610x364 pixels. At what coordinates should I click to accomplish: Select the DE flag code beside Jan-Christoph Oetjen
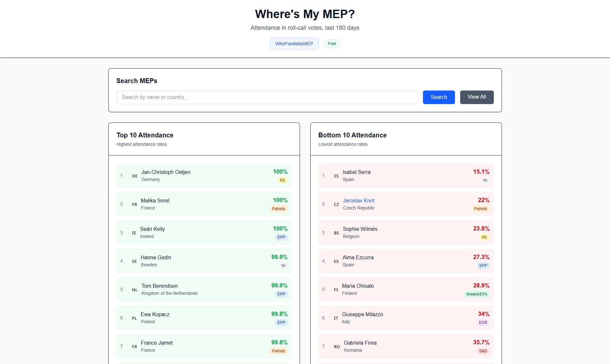pyautogui.click(x=135, y=176)
